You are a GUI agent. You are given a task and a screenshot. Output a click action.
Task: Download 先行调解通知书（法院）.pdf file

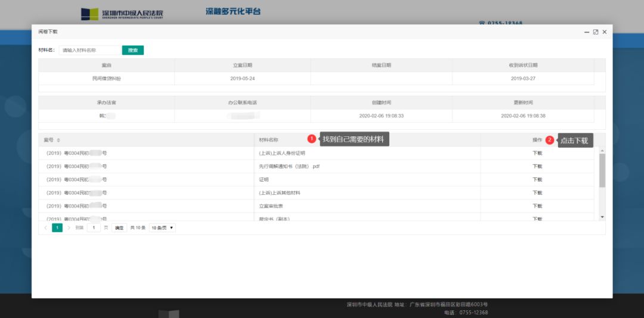click(x=537, y=166)
